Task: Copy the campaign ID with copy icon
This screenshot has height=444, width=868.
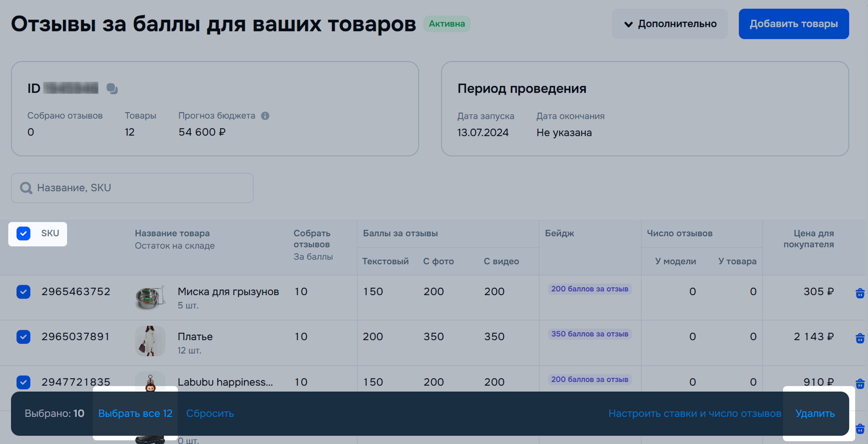Action: coord(112,89)
